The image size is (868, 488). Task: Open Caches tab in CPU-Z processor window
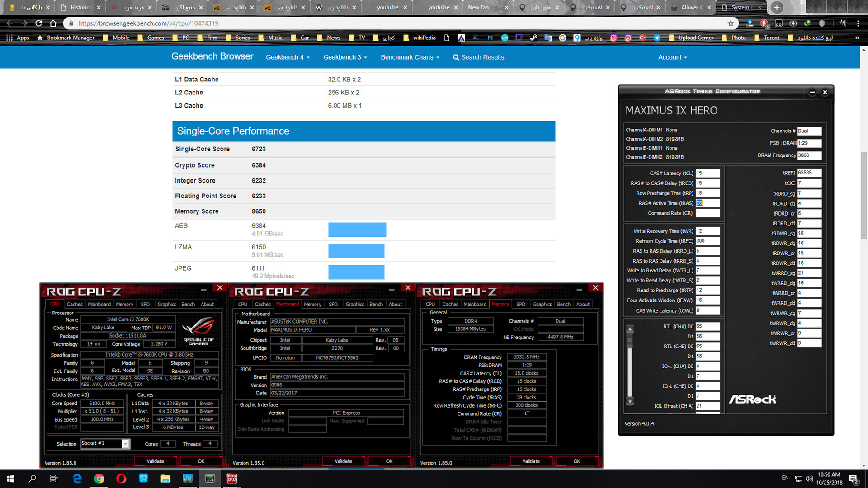coord(75,304)
